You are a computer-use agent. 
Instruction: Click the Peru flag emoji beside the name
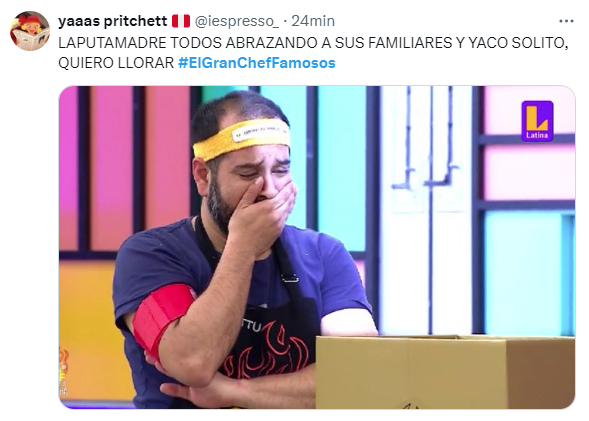coord(181,21)
